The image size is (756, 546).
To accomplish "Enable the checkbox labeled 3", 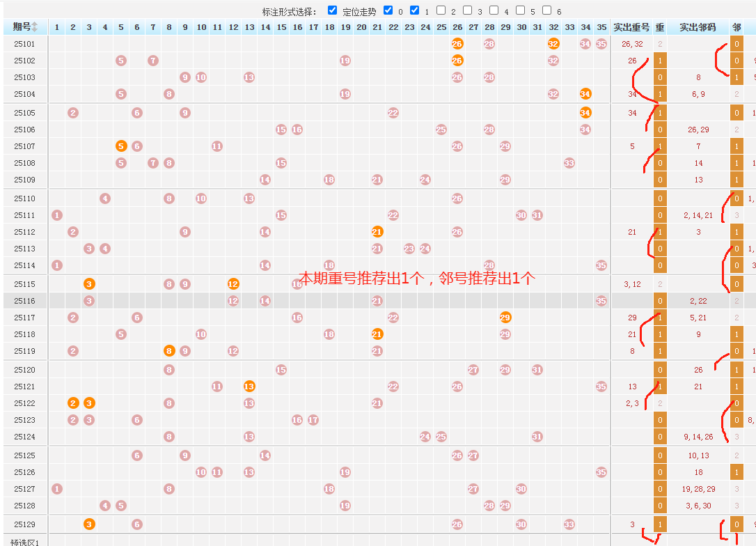I will [468, 10].
